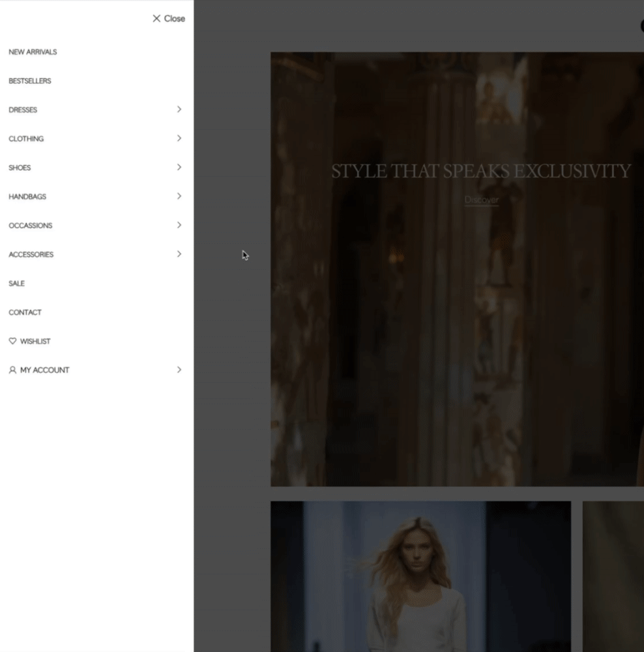
Task: Expand My Account submenu chevron
Action: 179,370
